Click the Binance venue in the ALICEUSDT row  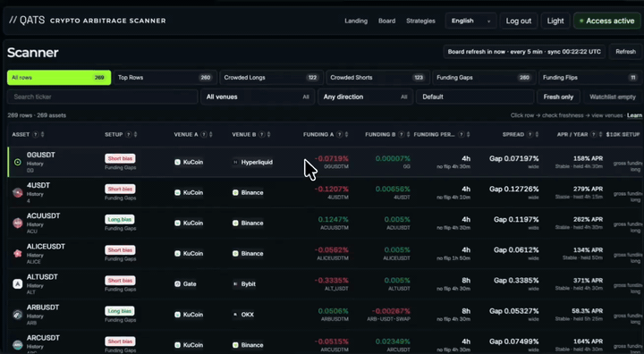click(x=248, y=253)
